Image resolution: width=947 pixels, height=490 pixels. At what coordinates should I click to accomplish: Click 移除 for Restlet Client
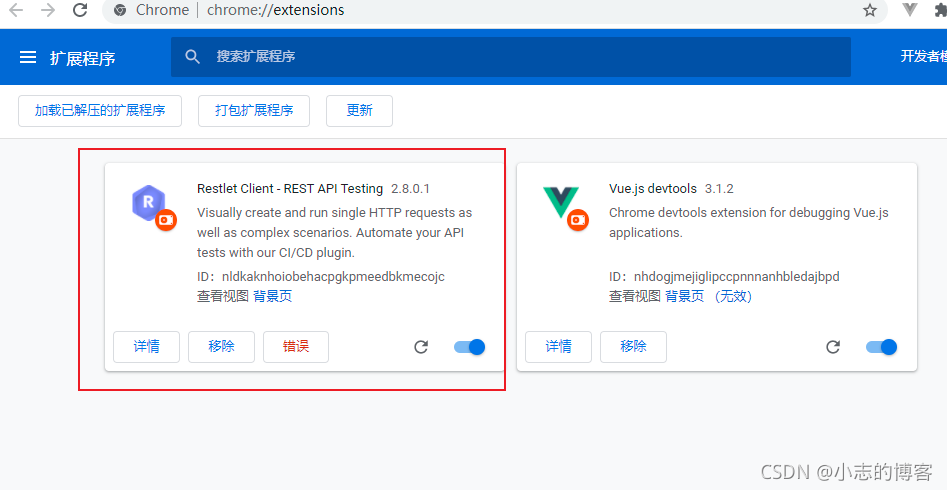[221, 347]
